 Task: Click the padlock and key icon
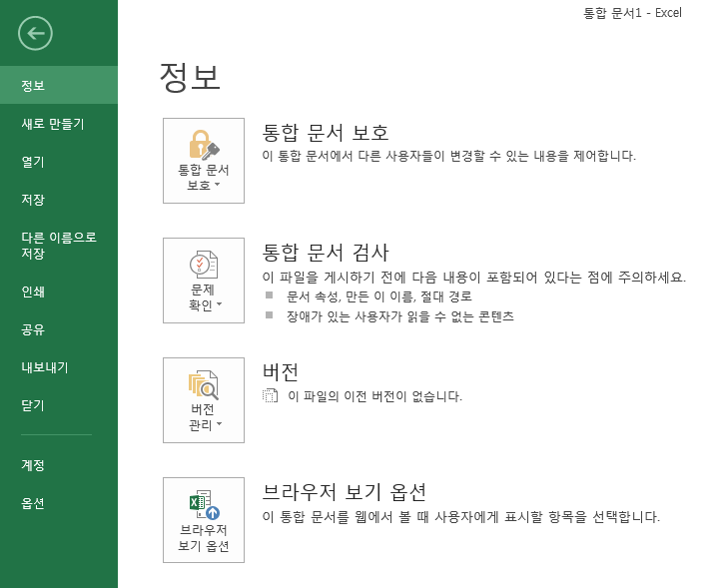[x=204, y=145]
